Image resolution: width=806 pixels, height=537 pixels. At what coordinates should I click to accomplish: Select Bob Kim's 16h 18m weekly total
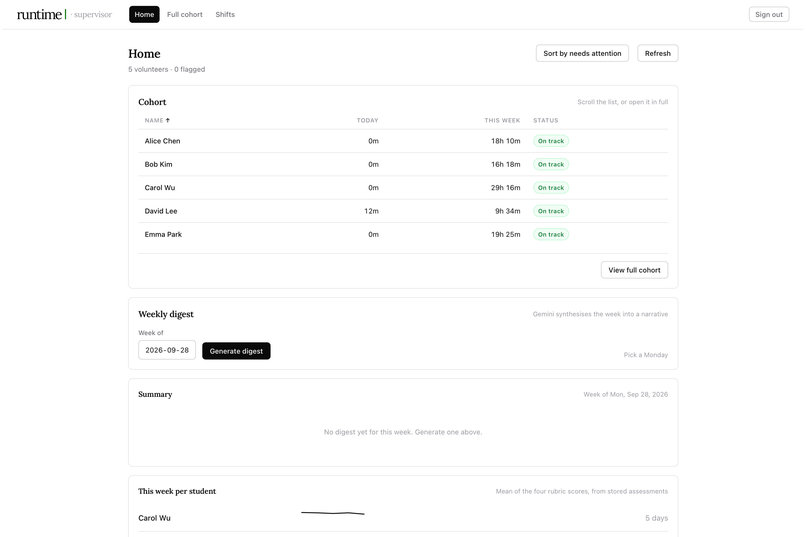(505, 164)
